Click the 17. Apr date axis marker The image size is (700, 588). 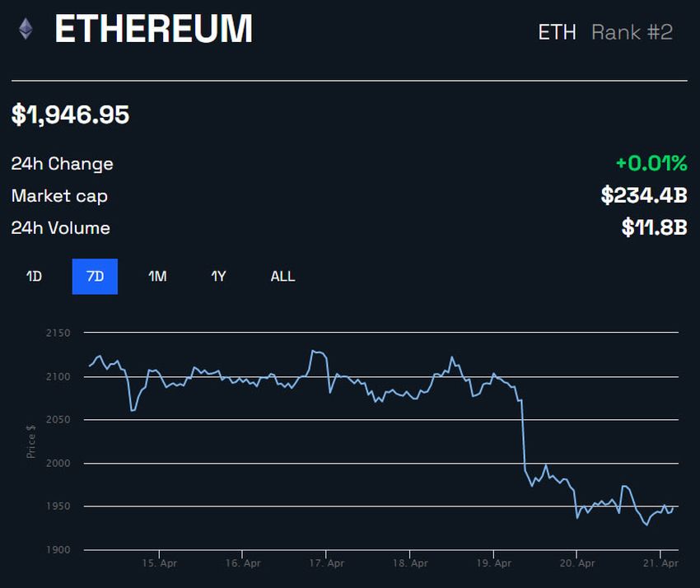(x=326, y=563)
